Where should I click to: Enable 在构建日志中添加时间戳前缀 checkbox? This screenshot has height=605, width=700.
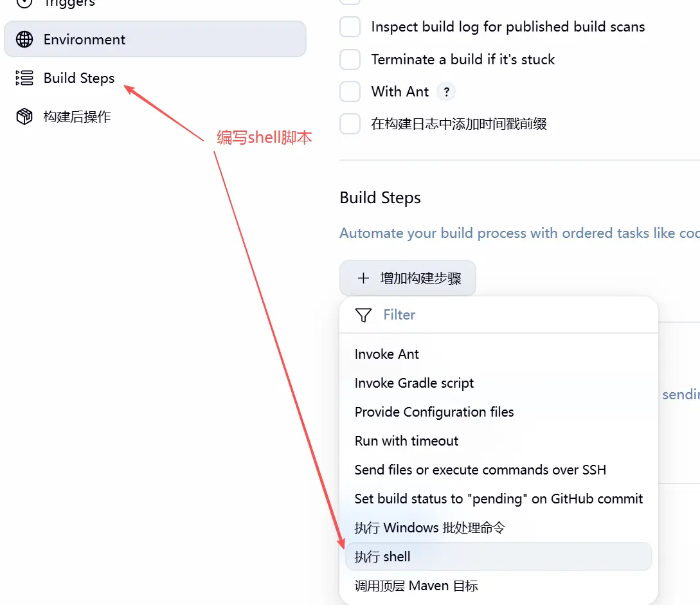click(x=350, y=124)
